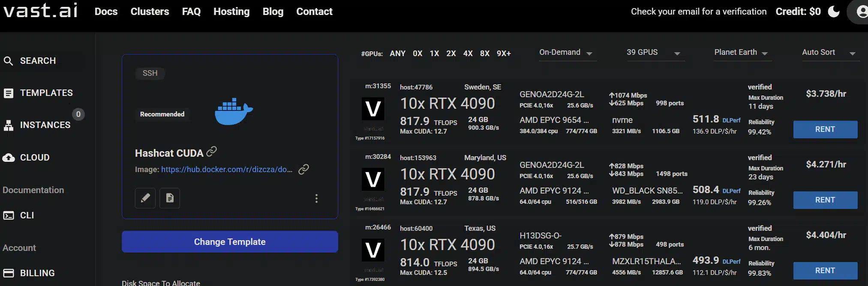Viewport: 868px width, 286px height.
Task: Click the Type #17157916 label
Action: click(370, 138)
